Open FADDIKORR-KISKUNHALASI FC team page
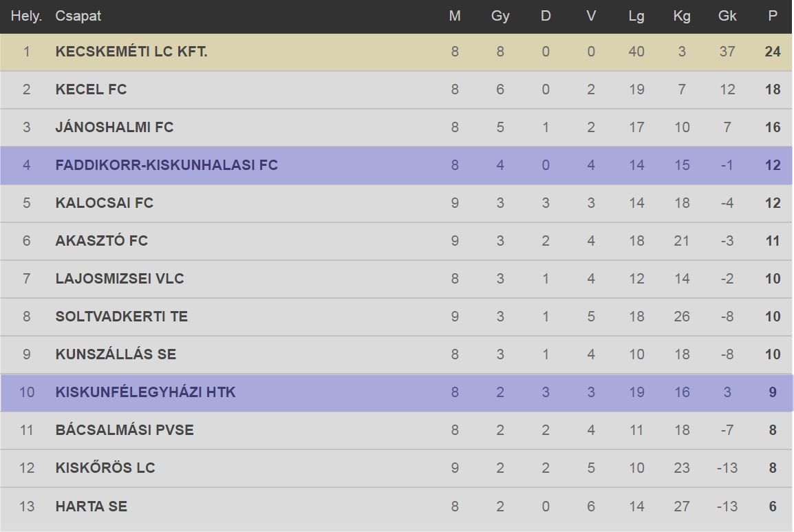Screen dimensions: 794x532 click(x=167, y=165)
